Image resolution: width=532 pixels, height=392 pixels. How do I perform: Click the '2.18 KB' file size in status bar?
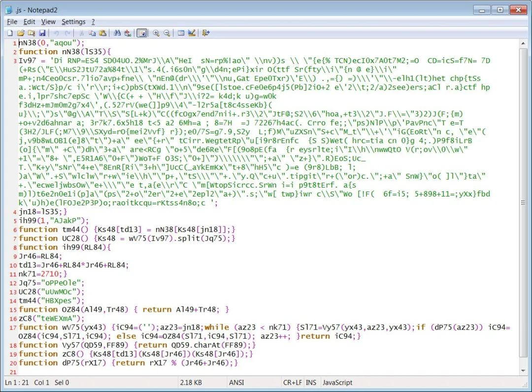coord(191,383)
